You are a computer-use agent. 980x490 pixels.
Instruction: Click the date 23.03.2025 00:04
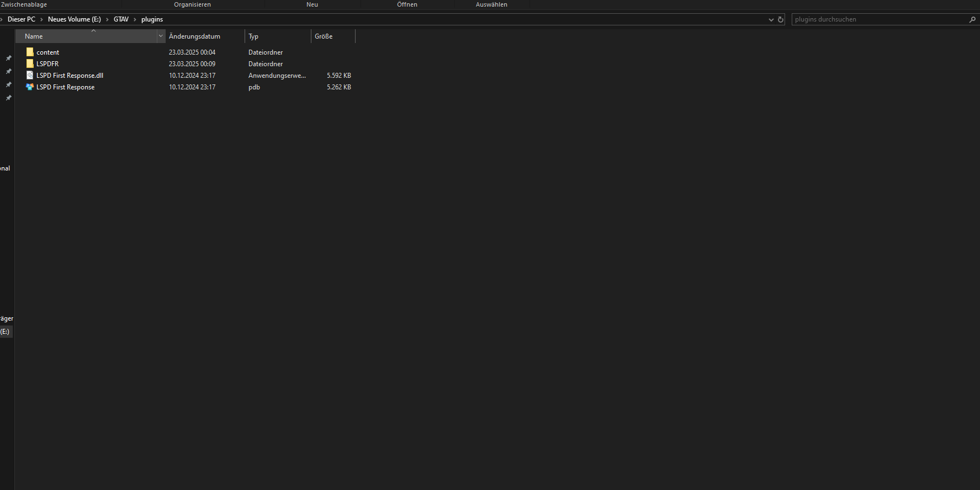click(192, 52)
